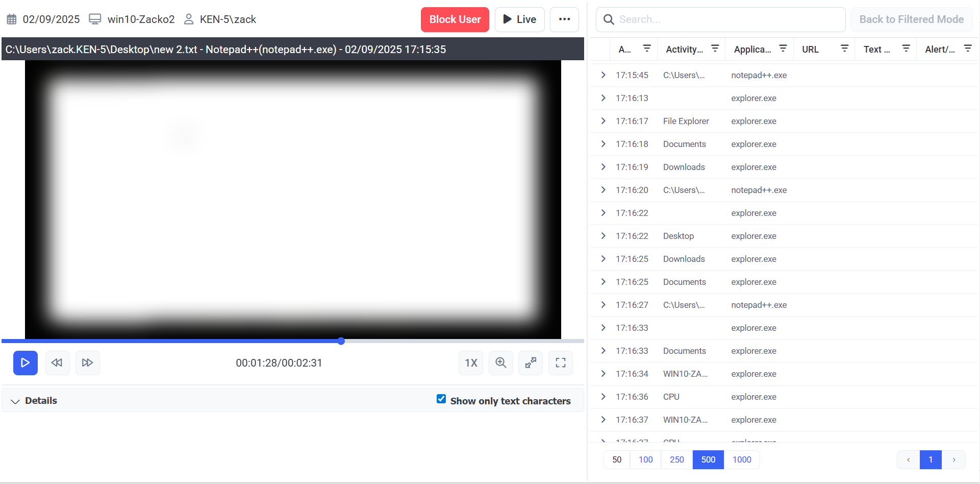The width and height of the screenshot is (980, 484).
Task: Open the three-dots more options menu
Action: pyautogui.click(x=564, y=19)
